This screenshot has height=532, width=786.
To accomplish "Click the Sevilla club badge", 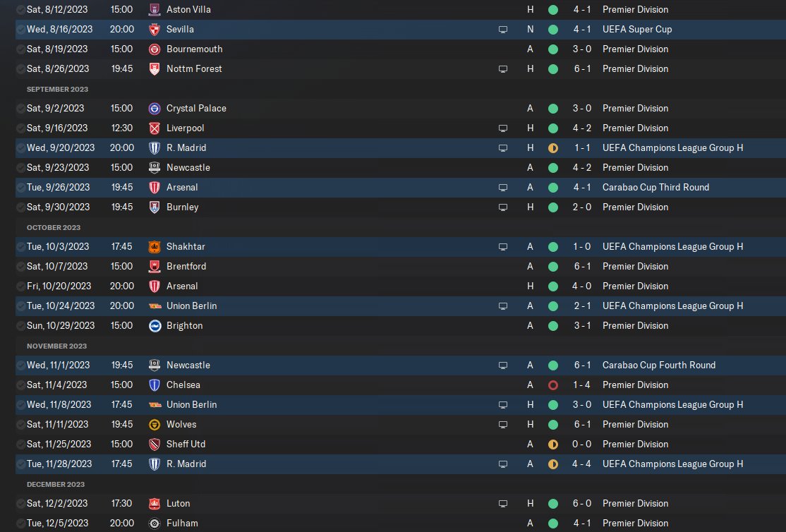I will click(x=155, y=30).
